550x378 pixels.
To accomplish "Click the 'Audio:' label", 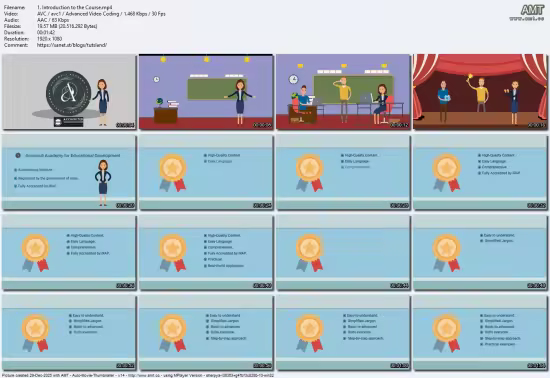I will click(x=11, y=20).
